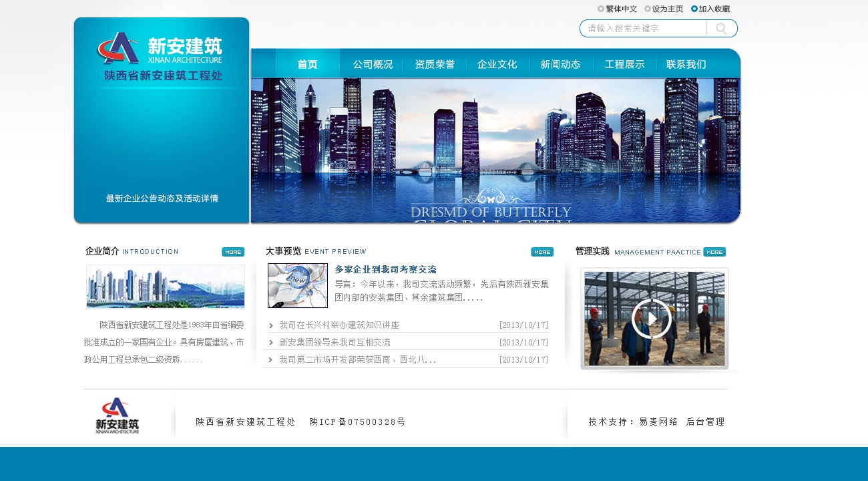The image size is (868, 481).
Task: Open the 联系我们 page
Action: [x=686, y=64]
